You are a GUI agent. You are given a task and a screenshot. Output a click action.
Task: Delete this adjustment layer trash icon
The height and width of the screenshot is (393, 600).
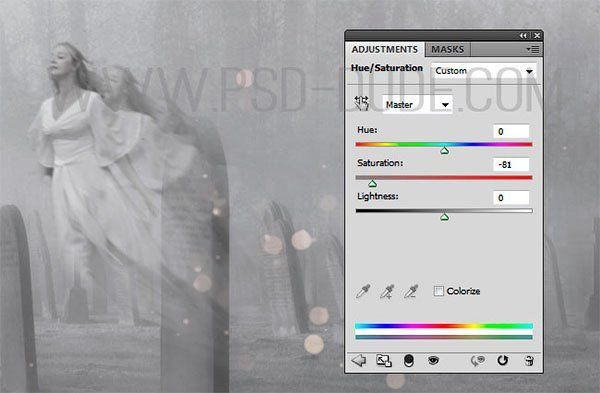pyautogui.click(x=529, y=360)
